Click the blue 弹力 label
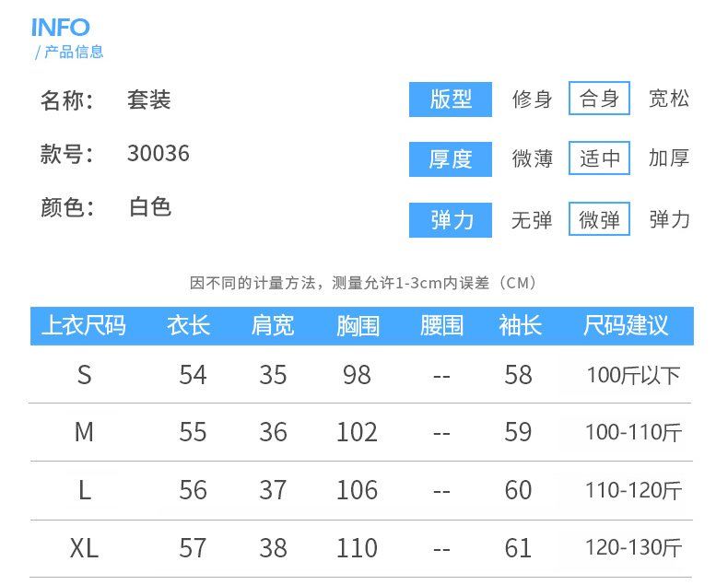This screenshot has height=585, width=728. click(451, 220)
